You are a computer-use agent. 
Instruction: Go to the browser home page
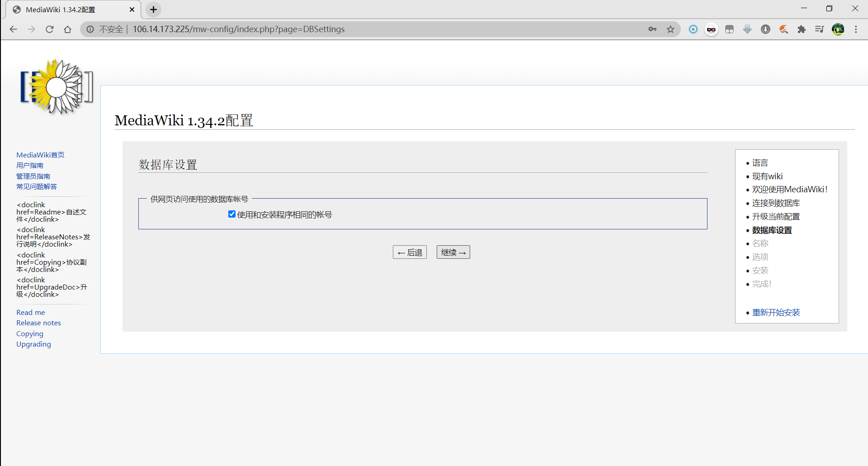click(67, 29)
